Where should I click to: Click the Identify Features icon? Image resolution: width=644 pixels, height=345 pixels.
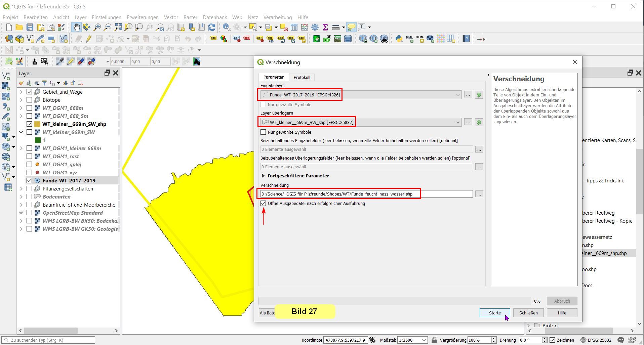tap(227, 27)
